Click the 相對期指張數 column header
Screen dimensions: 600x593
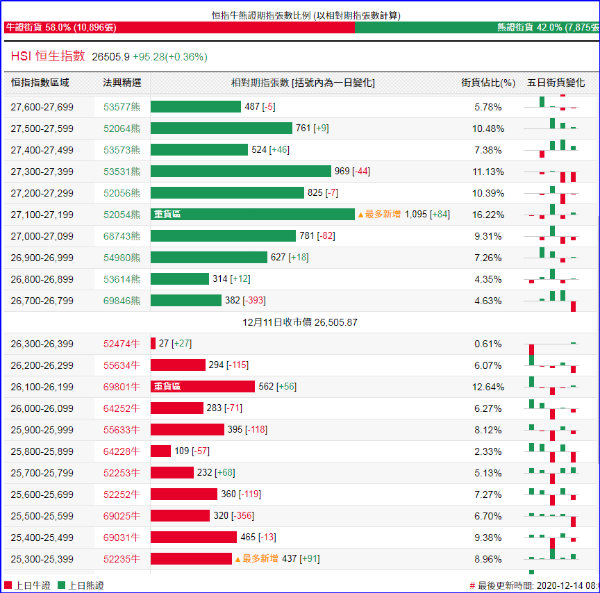pos(303,82)
